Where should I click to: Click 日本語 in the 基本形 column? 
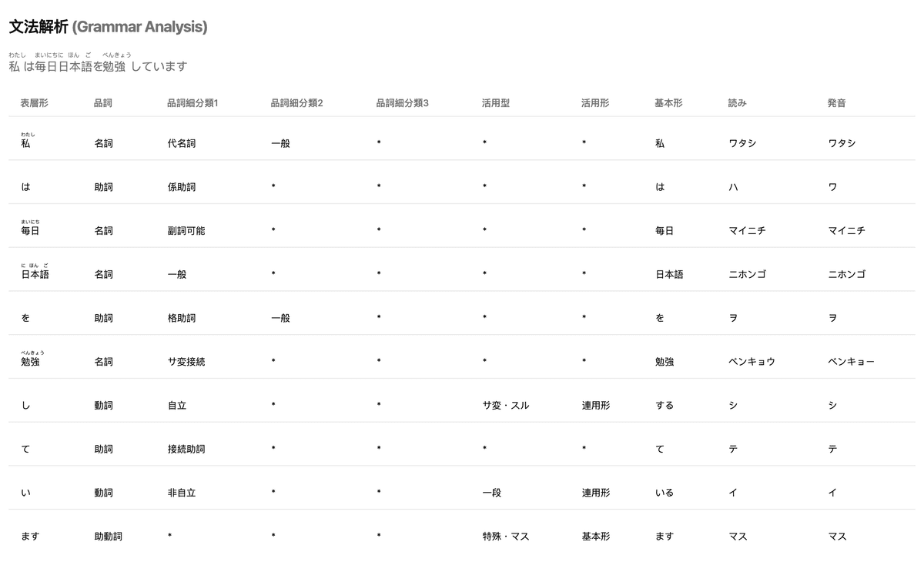[668, 274]
